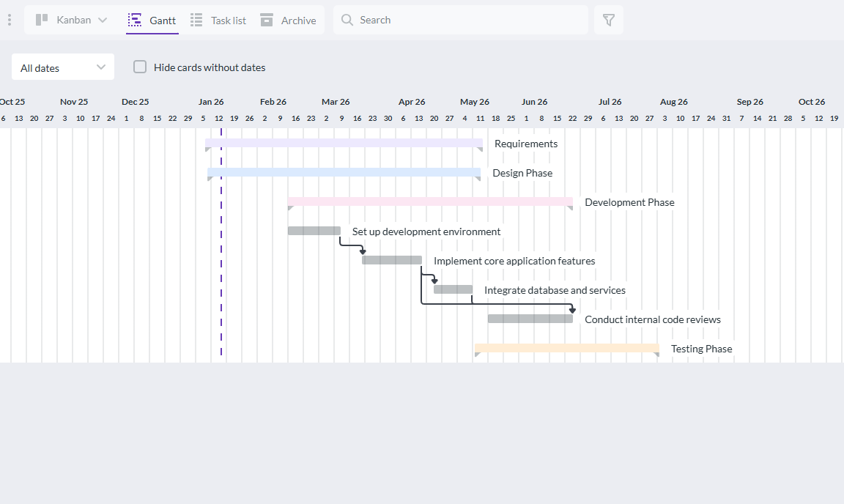This screenshot has height=504, width=844.
Task: Open the board options kebab menu
Action: click(10, 19)
